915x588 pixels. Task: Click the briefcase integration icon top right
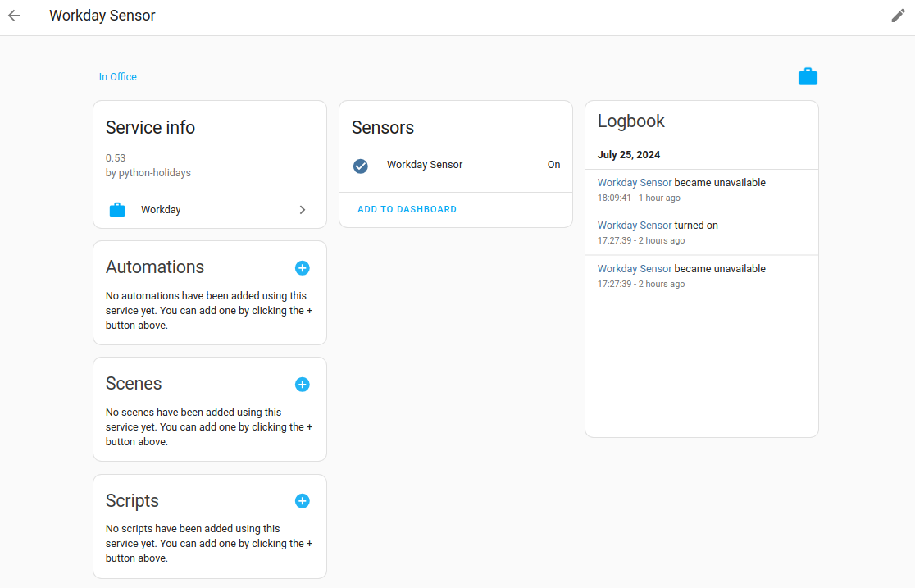(x=808, y=75)
